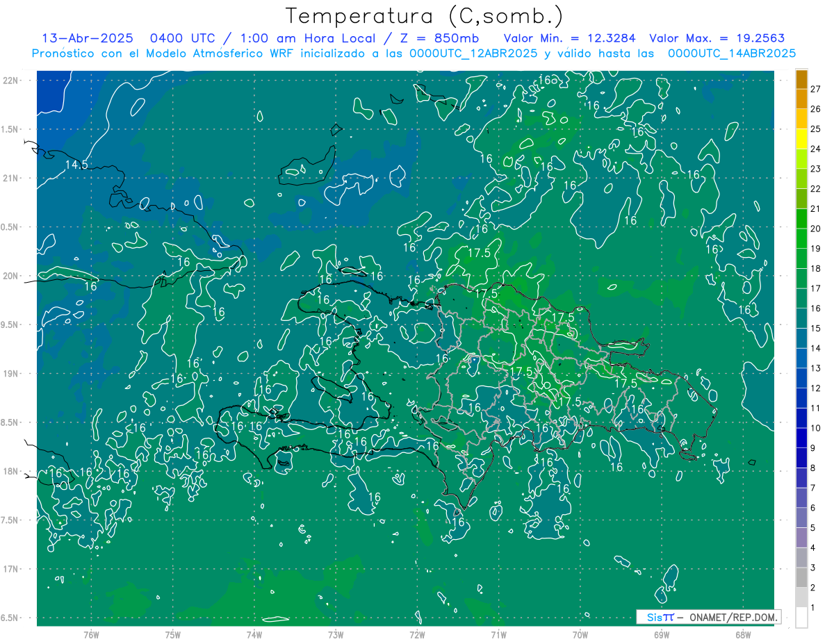Click color scale value "22"

point(816,189)
